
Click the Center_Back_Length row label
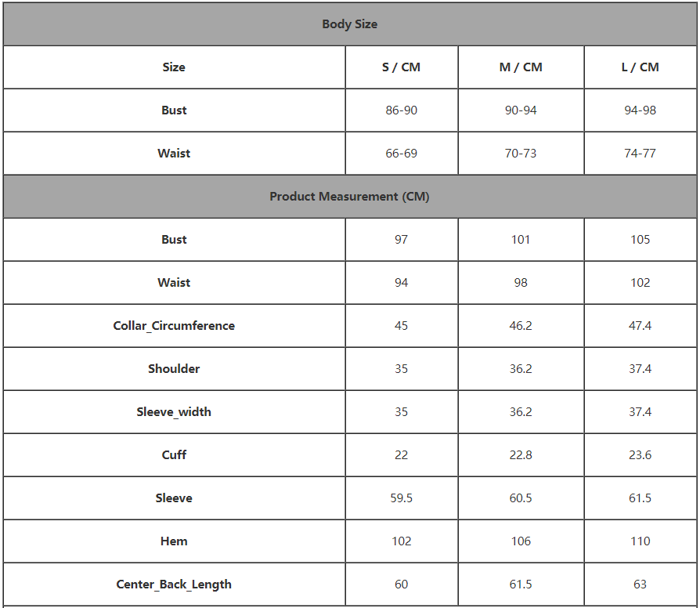pos(174,584)
